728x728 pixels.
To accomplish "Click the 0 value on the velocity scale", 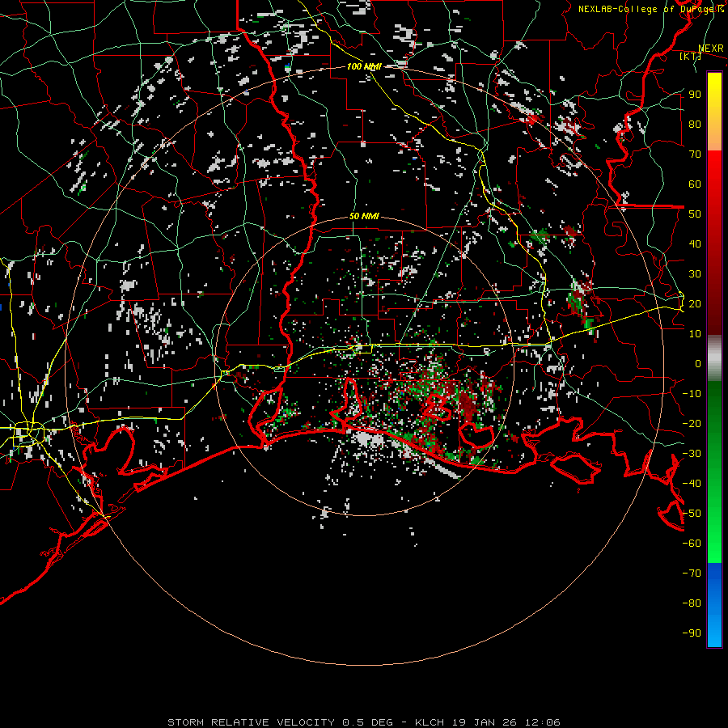I will point(698,364).
